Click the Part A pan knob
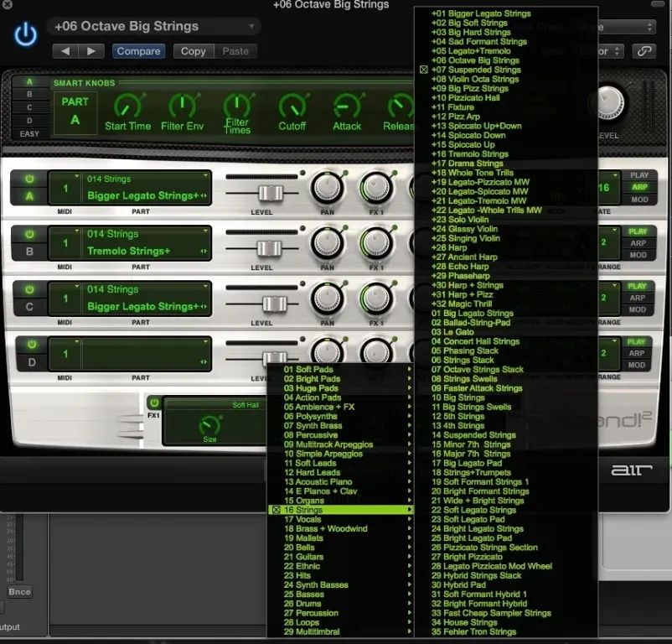 pos(327,188)
